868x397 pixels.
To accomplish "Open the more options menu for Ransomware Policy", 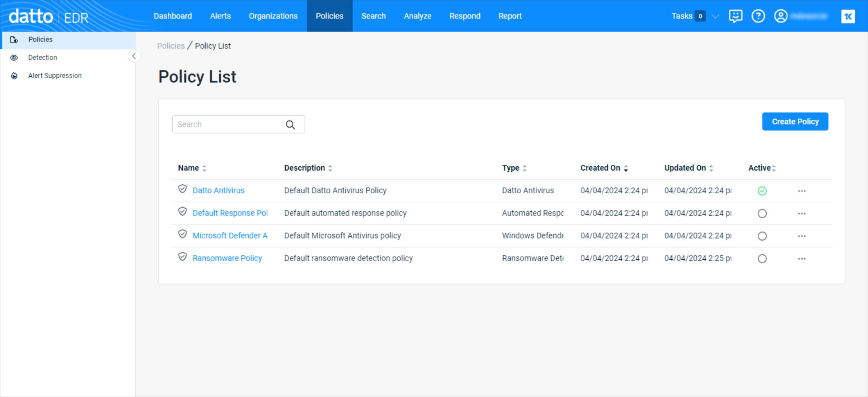I will (x=802, y=259).
